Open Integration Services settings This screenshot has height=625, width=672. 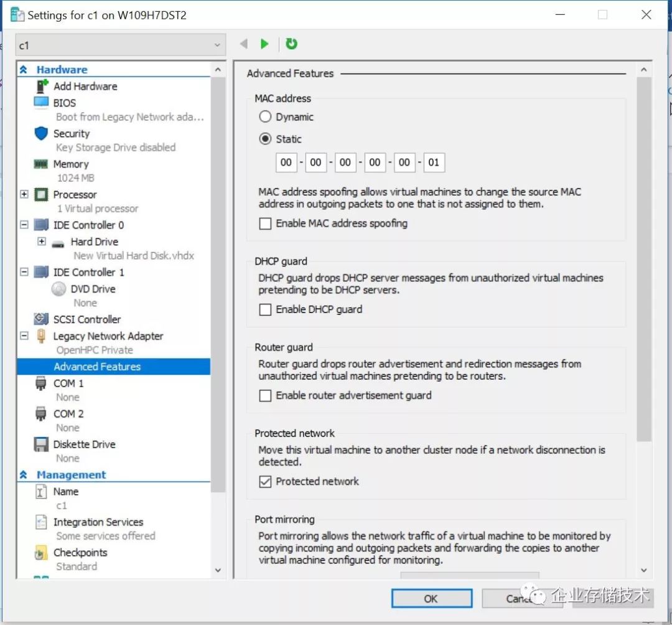coord(98,522)
